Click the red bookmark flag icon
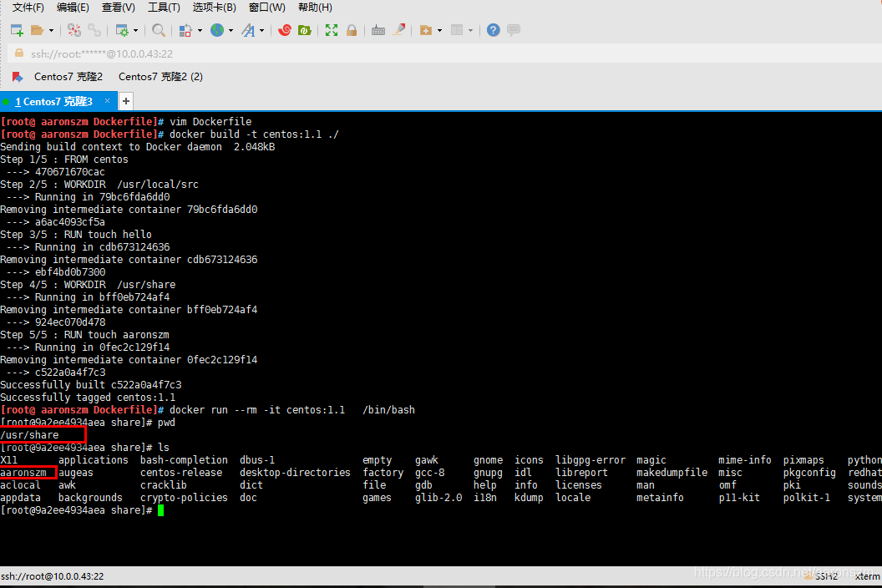882x588 pixels. click(18, 77)
